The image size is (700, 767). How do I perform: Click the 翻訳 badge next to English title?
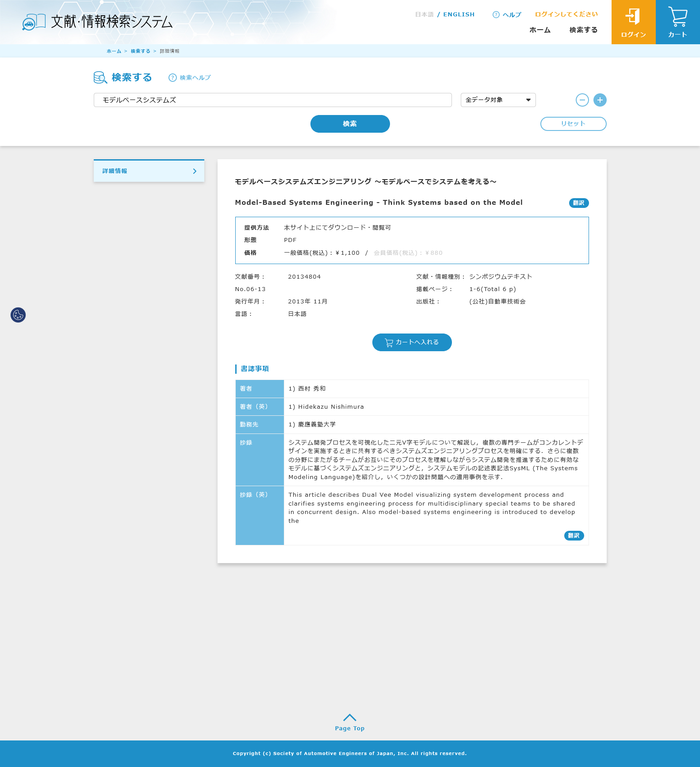[578, 203]
